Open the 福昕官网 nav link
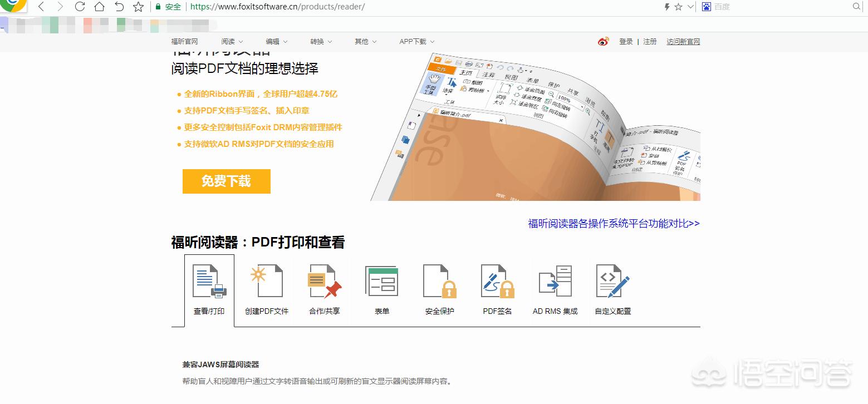Image resolution: width=868 pixels, height=404 pixels. [184, 42]
